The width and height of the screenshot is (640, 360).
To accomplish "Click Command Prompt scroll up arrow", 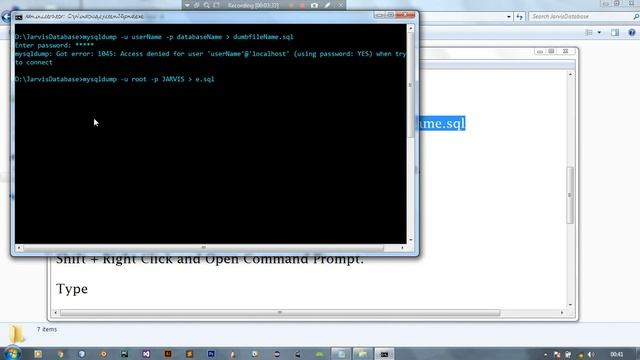I will pyautogui.click(x=411, y=28).
